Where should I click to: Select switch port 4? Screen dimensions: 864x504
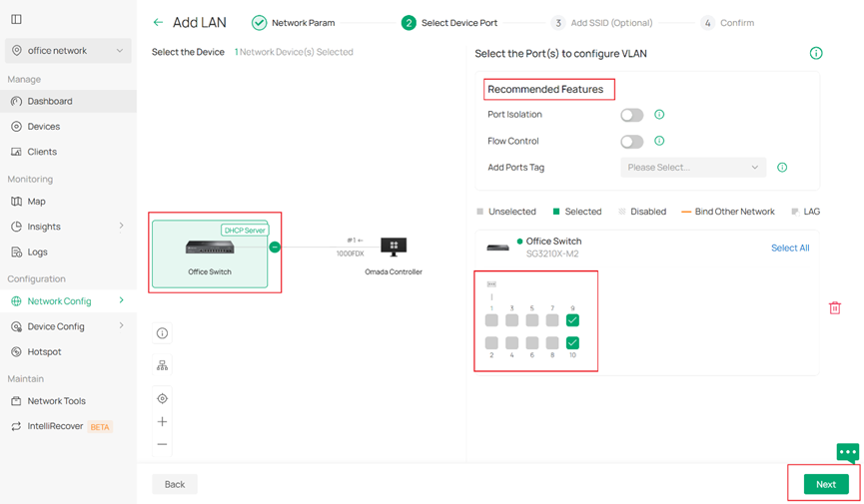(x=511, y=343)
